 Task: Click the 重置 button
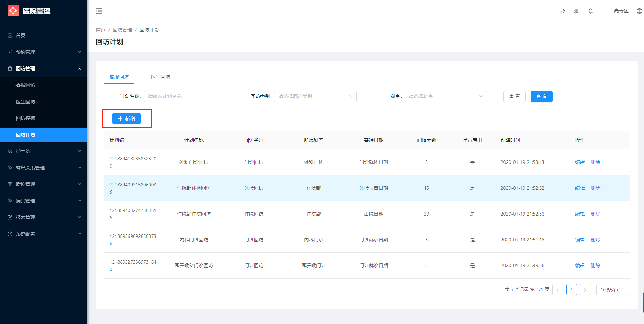pos(515,96)
